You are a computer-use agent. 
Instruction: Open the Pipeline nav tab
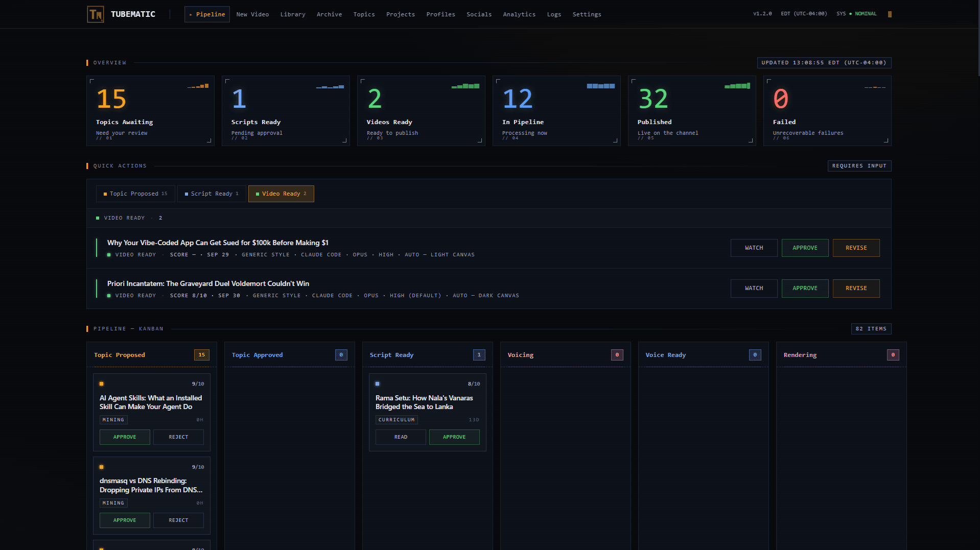[x=207, y=14]
